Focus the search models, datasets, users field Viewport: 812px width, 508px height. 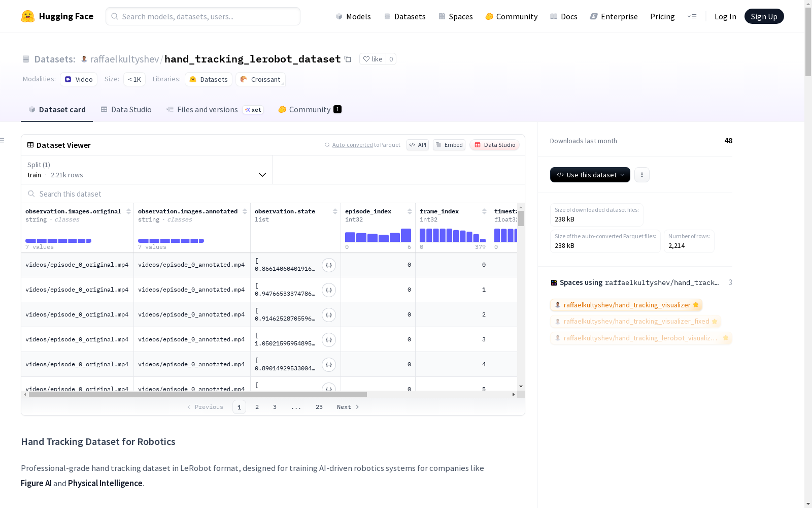click(x=203, y=16)
